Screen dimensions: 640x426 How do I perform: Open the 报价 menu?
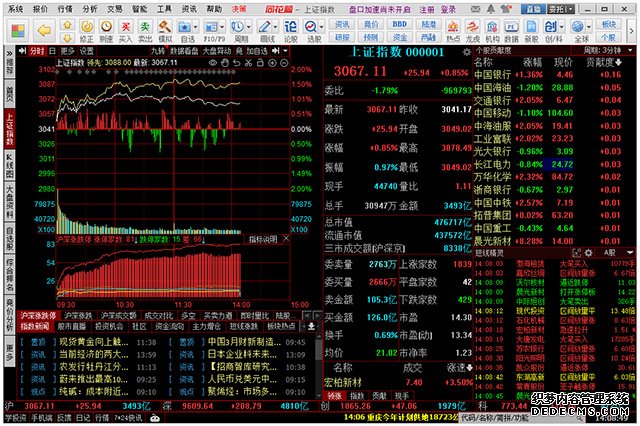coord(40,9)
